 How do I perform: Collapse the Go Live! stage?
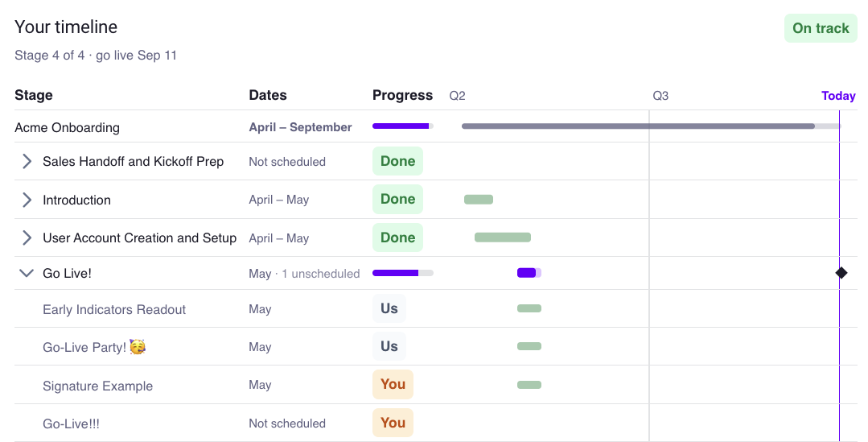(x=27, y=273)
